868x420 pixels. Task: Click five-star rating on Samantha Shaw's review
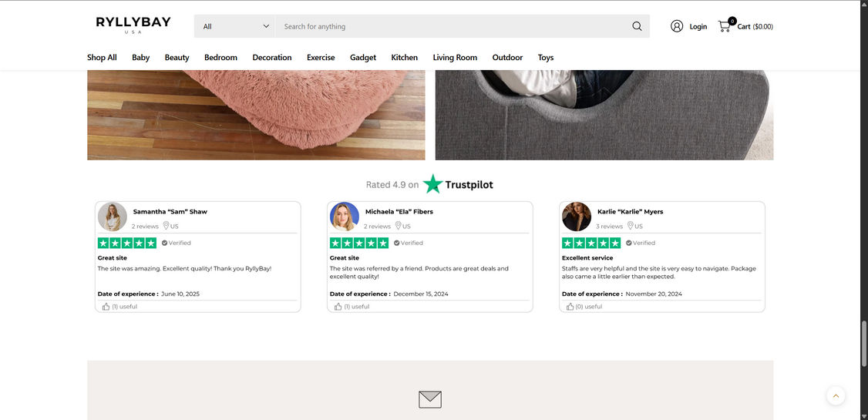coord(126,243)
